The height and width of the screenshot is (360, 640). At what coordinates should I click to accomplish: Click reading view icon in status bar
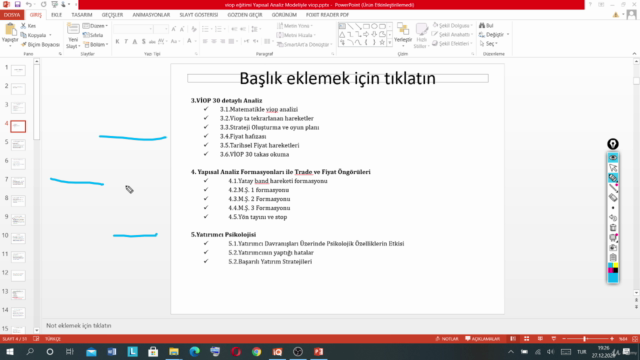[540, 339]
